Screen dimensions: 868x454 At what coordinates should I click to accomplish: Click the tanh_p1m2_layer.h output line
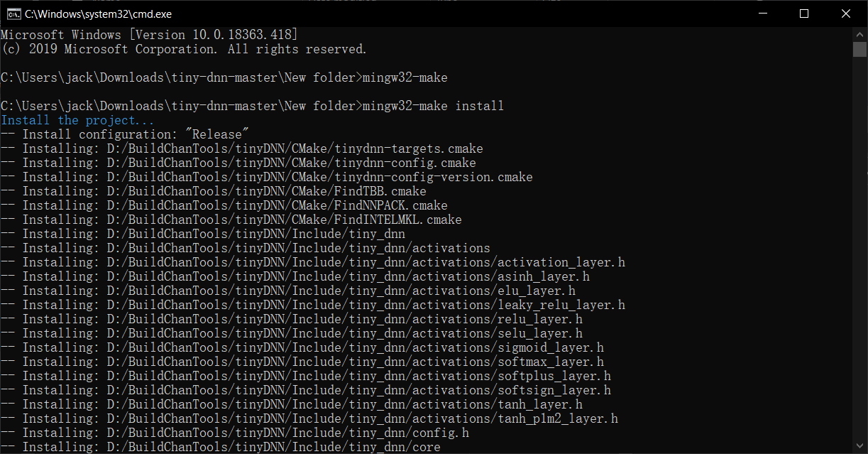(309, 418)
